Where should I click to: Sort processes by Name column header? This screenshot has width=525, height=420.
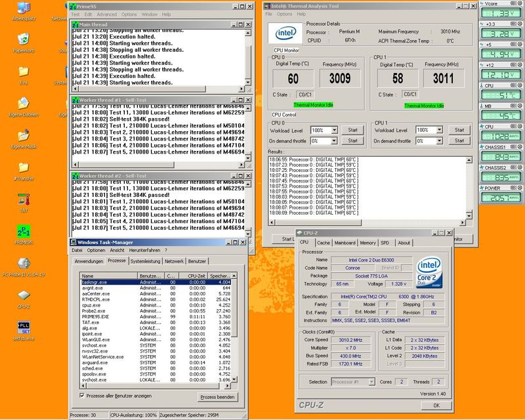pos(109,276)
